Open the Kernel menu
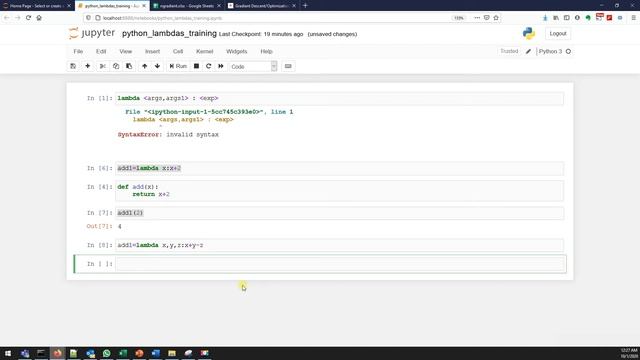This screenshot has width=640, height=360. (204, 51)
